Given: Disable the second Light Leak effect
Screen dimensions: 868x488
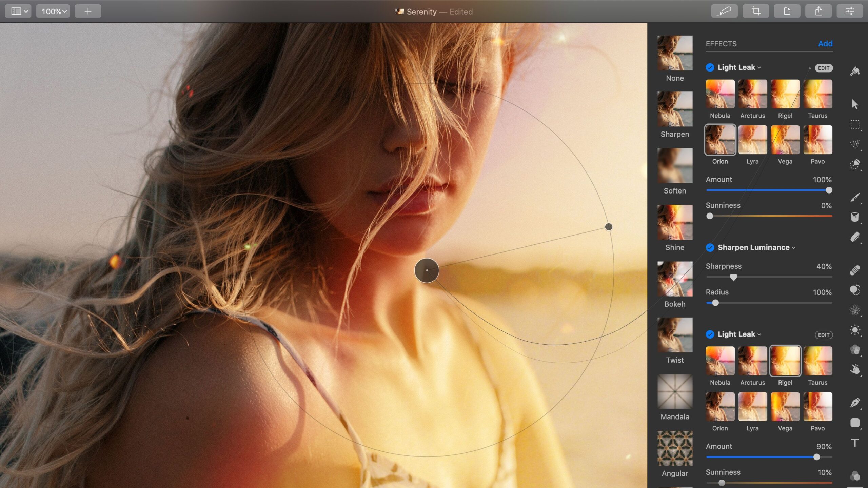Looking at the screenshot, I should [710, 334].
